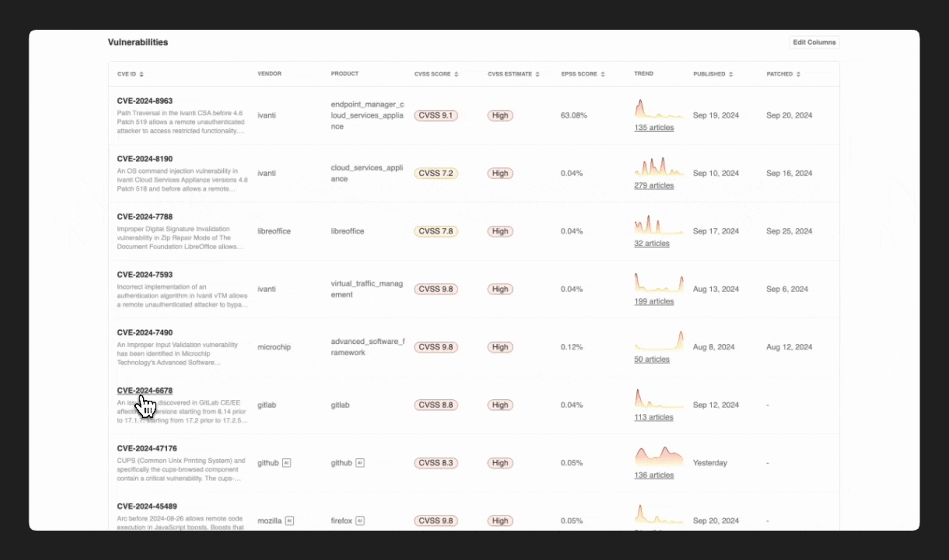Click the microchip vendor cell
Viewport: 949px width, 560px height.
pos(274,347)
